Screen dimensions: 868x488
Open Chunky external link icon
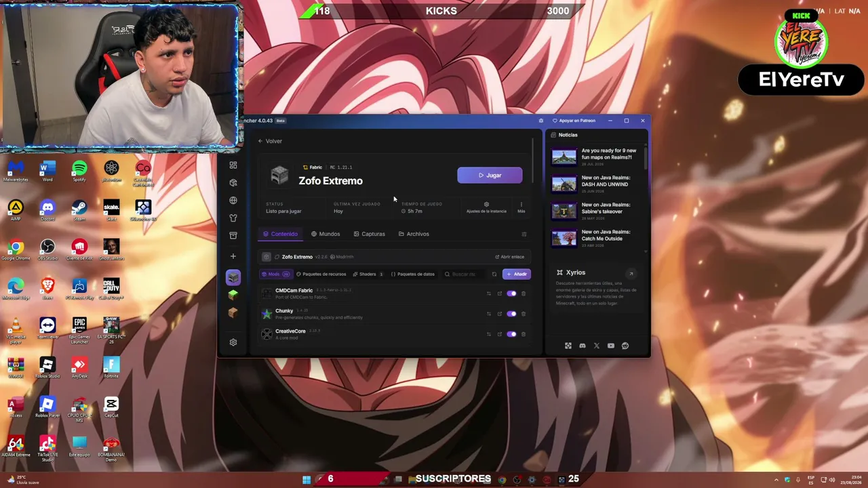(x=500, y=314)
